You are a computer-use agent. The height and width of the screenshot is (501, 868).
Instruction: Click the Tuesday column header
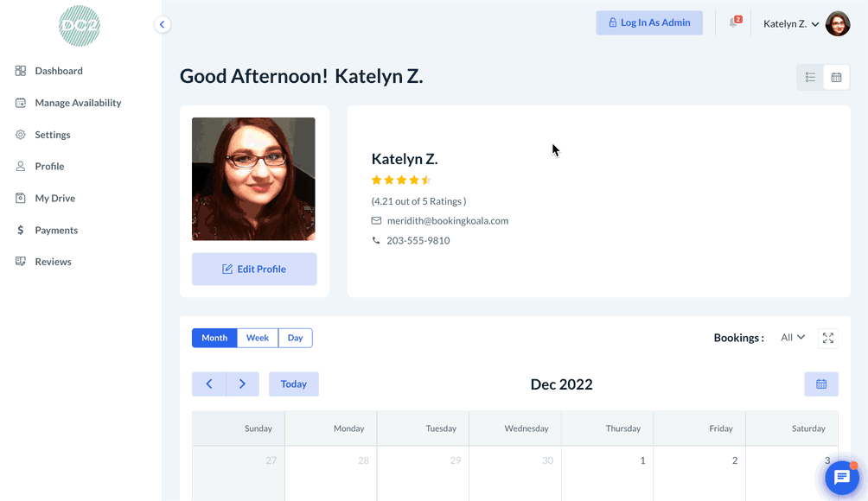point(423,428)
